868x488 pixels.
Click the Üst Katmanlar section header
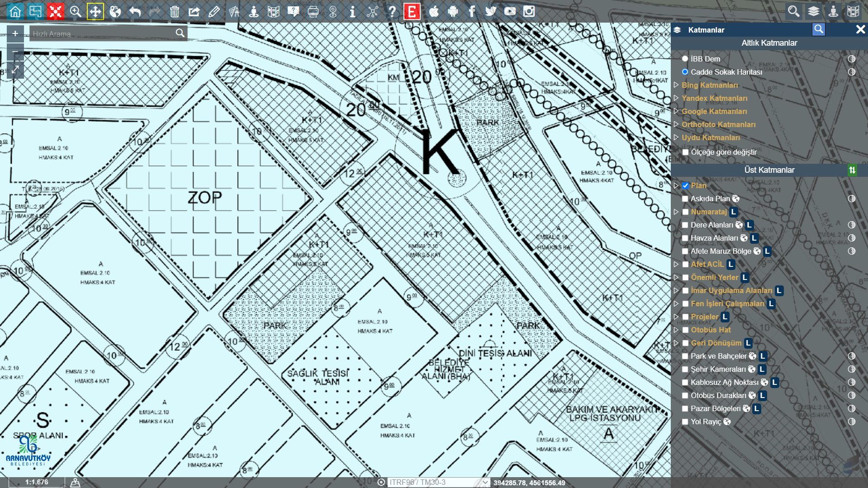point(769,170)
